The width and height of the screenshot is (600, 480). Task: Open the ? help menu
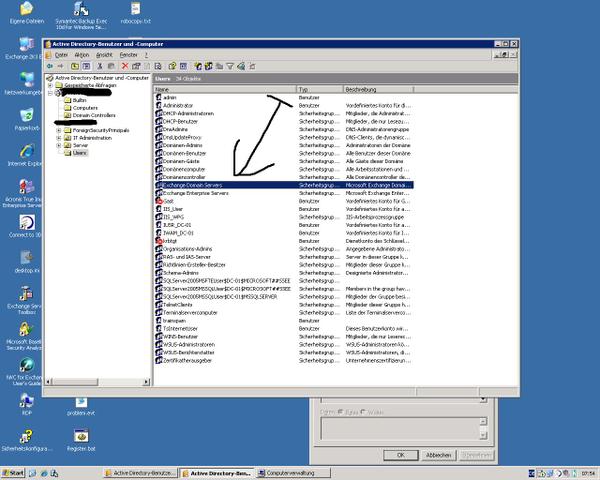click(146, 55)
